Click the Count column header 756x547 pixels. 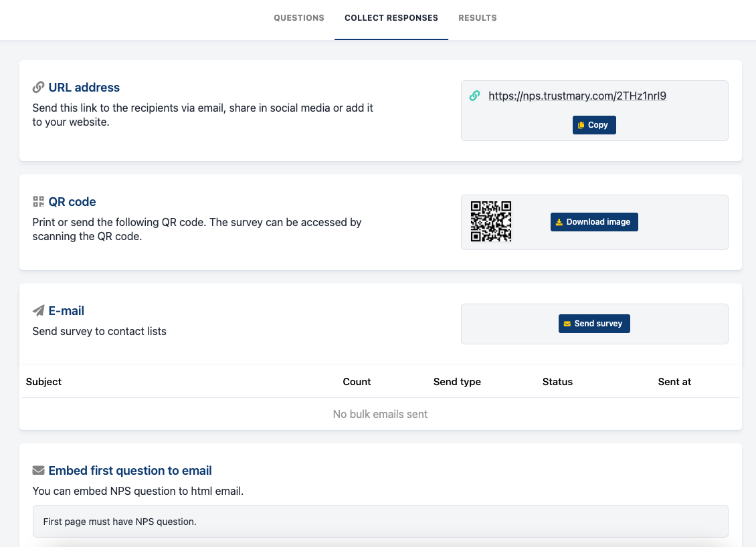[x=357, y=382]
